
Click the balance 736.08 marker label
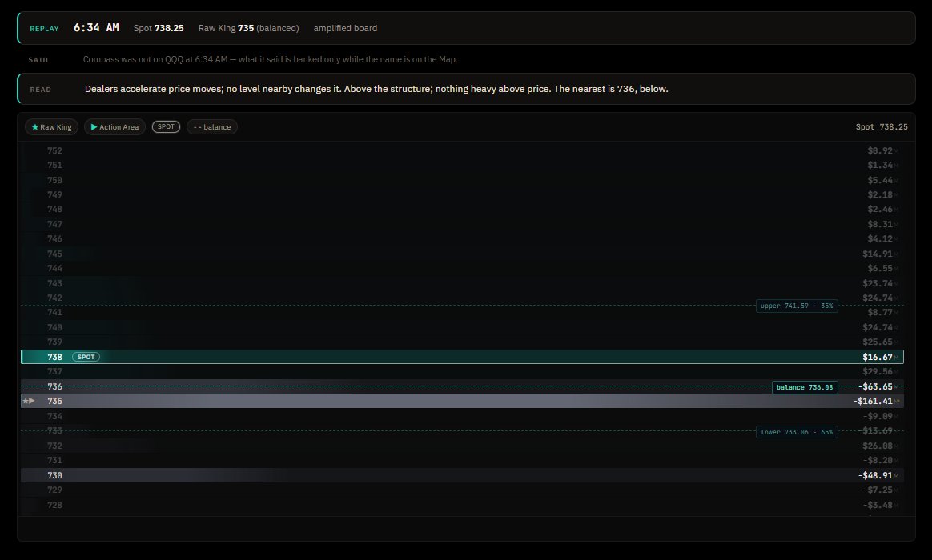point(804,387)
